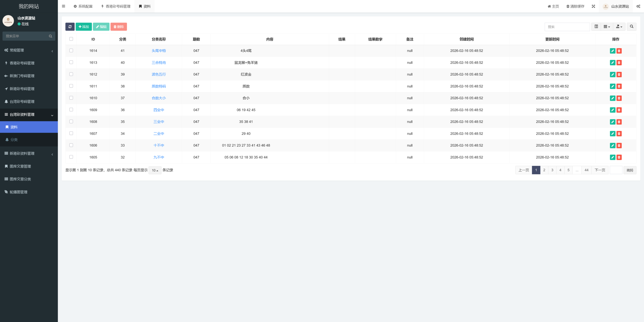Click the delete trash icon for record 1605

click(619, 157)
